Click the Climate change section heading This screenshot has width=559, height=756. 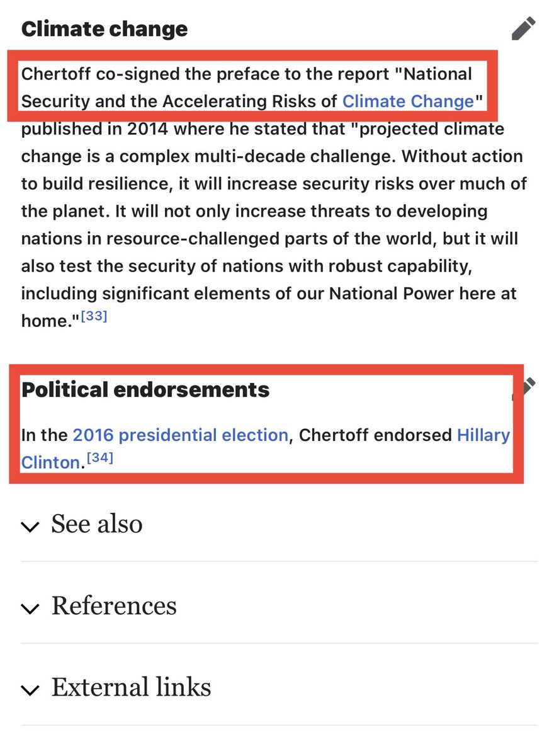click(104, 29)
